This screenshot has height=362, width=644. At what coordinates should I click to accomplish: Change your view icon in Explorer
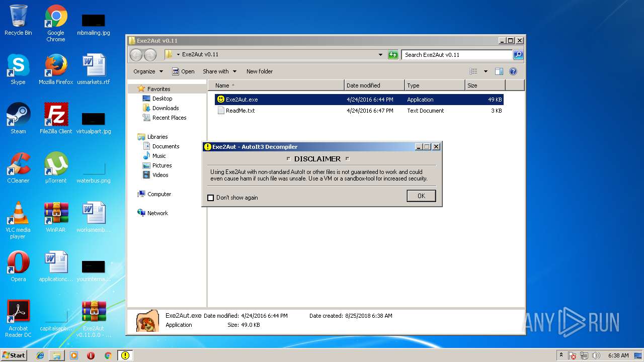473,71
